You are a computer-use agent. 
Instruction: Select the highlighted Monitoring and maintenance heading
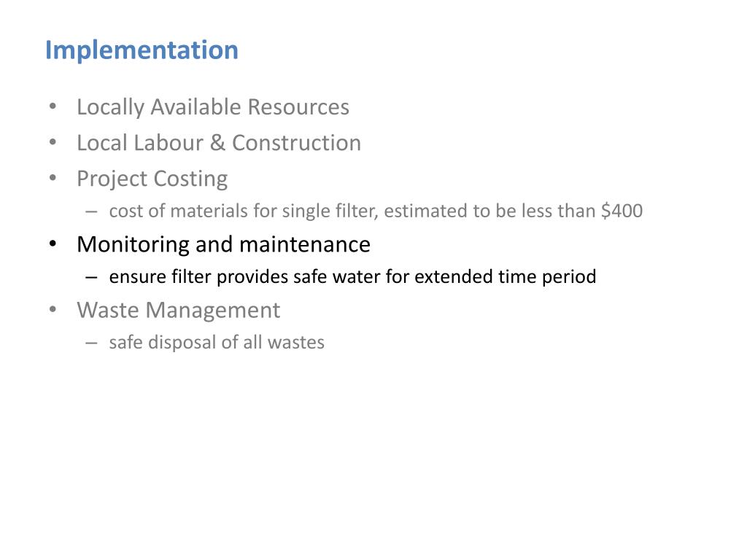tap(223, 244)
